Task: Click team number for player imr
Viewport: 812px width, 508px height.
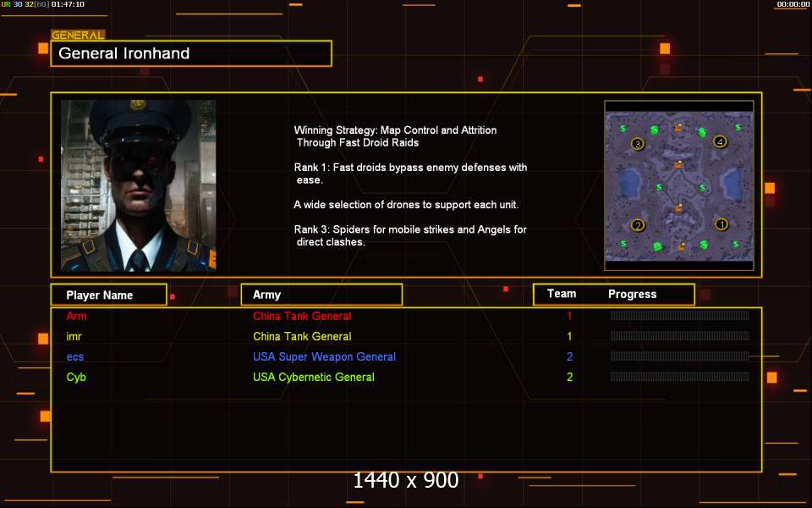Action: pos(569,336)
